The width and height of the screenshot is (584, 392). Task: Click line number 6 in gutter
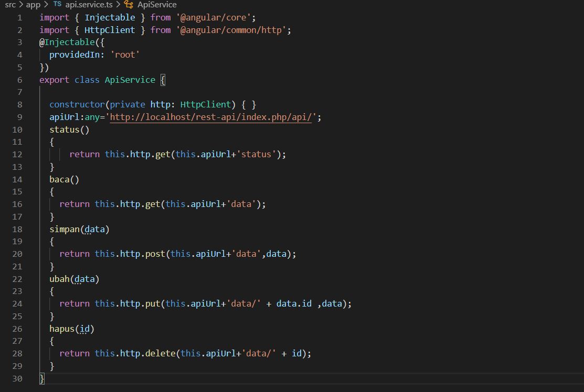[x=20, y=80]
